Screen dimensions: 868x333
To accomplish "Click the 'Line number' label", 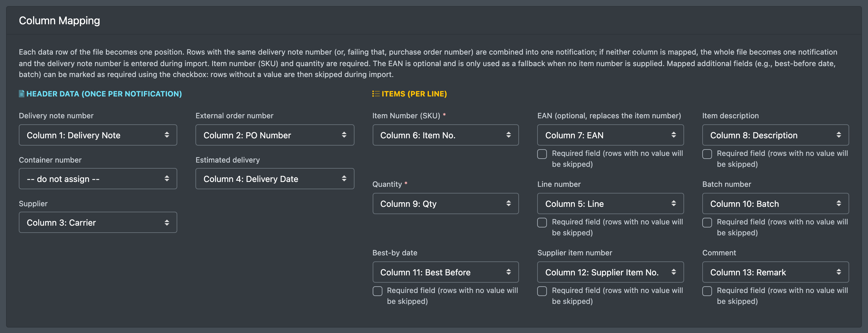I will (559, 184).
